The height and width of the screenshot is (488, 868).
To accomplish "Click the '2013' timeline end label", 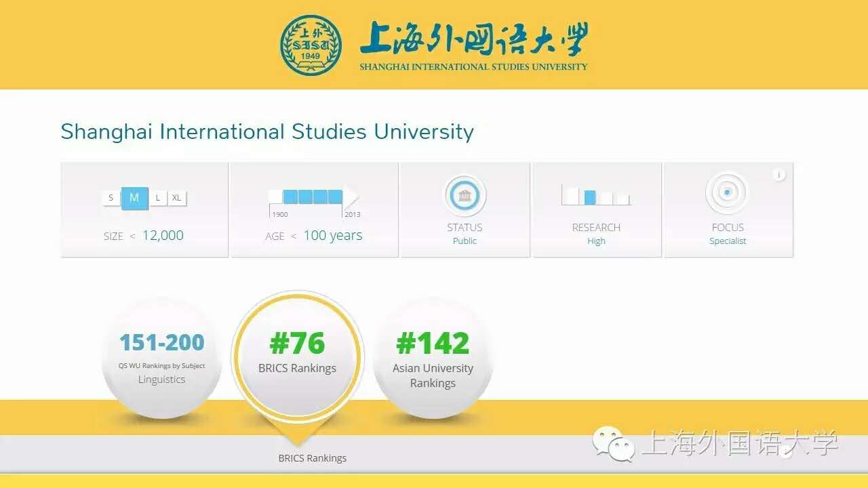I will 353,214.
